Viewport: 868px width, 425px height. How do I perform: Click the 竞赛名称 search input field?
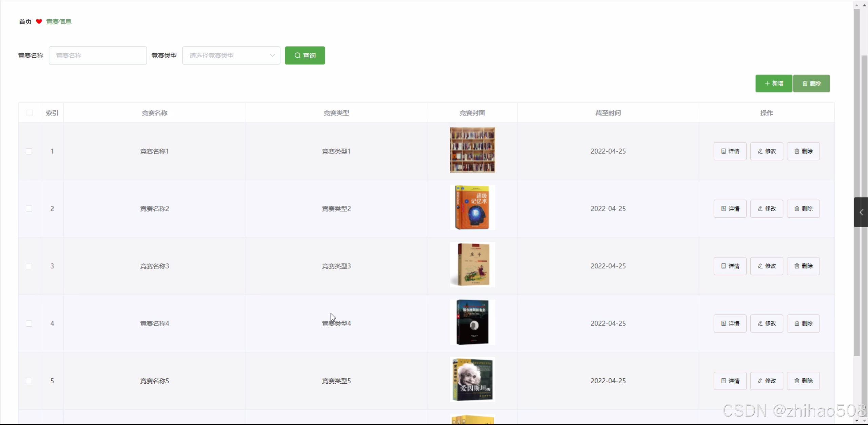coord(98,55)
